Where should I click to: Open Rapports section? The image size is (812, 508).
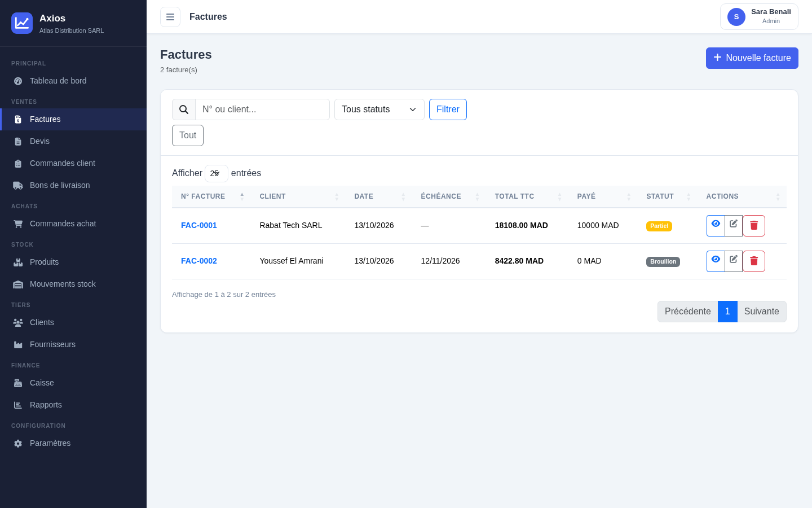click(x=73, y=405)
